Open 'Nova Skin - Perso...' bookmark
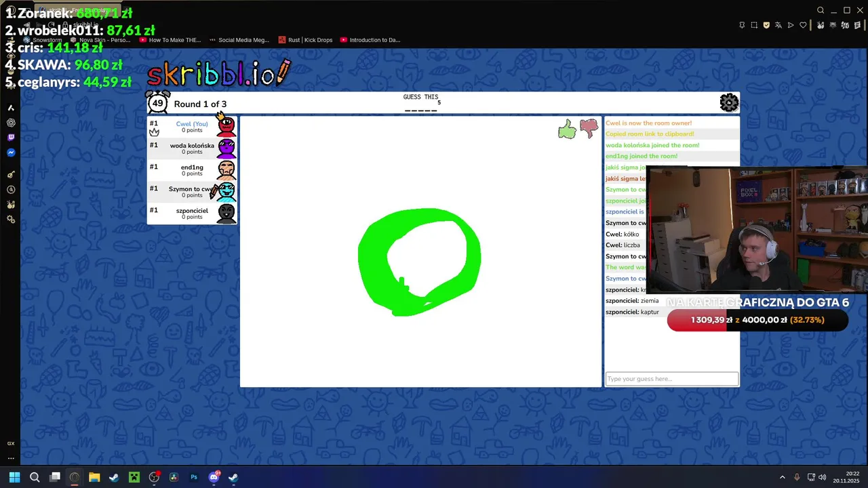The height and width of the screenshot is (488, 868). point(100,40)
